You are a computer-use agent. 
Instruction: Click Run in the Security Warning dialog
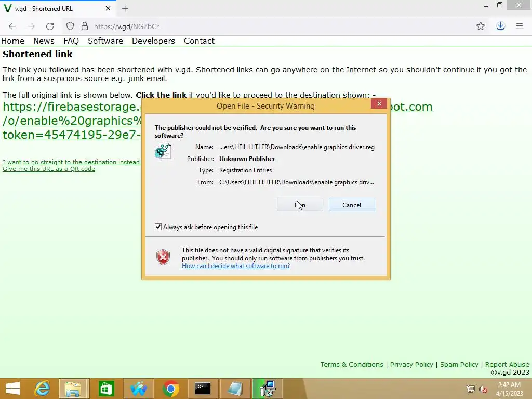coord(300,205)
